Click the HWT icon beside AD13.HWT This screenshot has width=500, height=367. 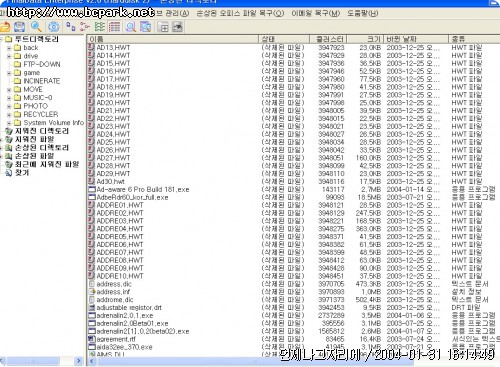(x=91, y=47)
